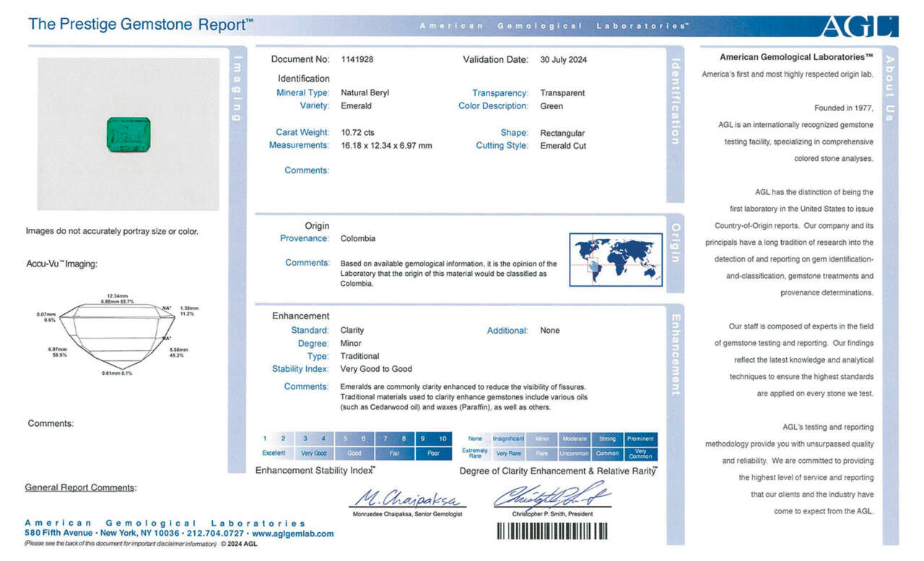Image resolution: width=924 pixels, height=561 pixels.
Task: Select validation date 30 July 2024
Action: pos(564,59)
